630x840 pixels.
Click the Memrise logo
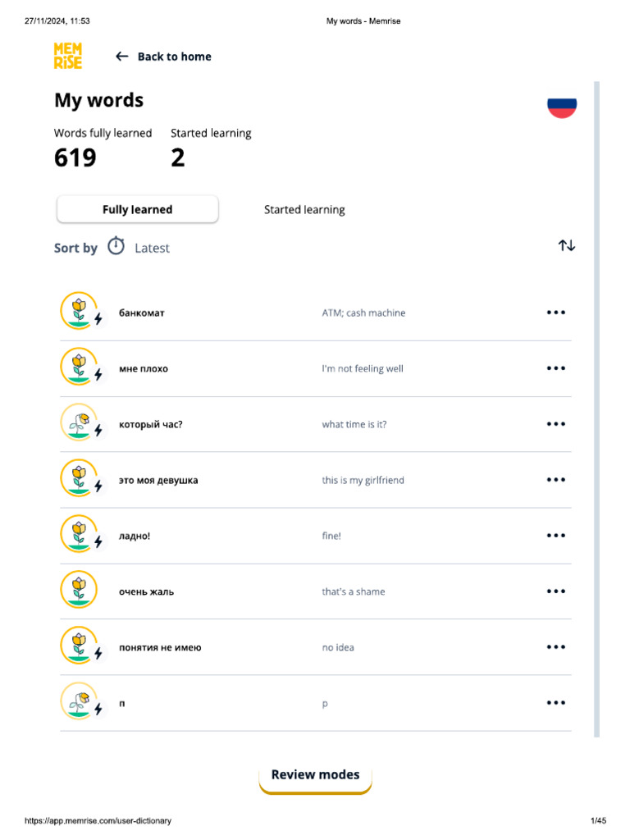(x=68, y=56)
